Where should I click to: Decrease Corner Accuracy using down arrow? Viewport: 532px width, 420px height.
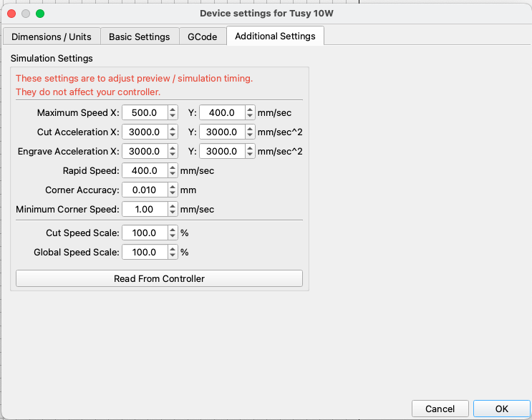(x=173, y=193)
